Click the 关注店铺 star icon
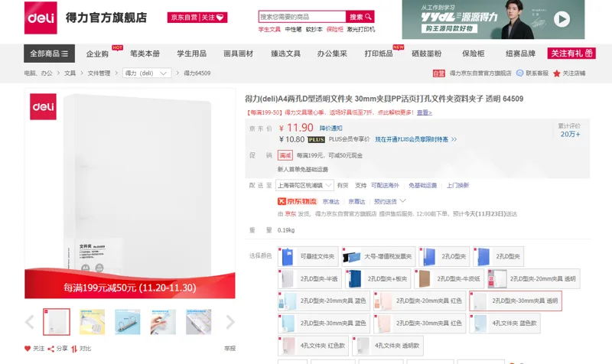The width and height of the screenshot is (612, 364). [x=557, y=73]
